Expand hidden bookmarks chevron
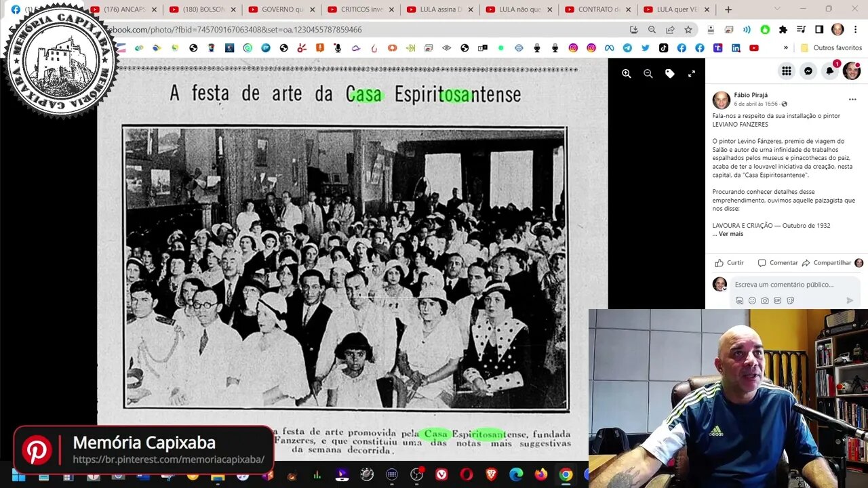Viewport: 868px width, 488px height. 786,48
